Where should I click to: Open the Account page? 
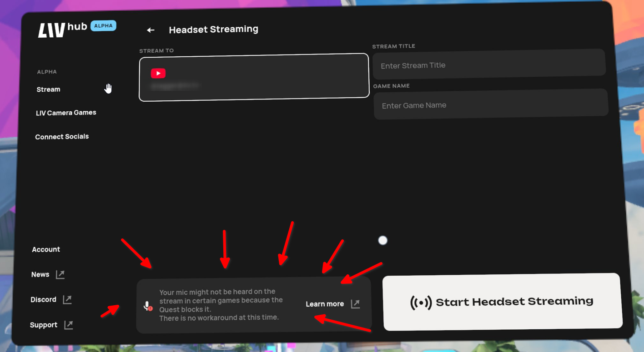(x=46, y=249)
